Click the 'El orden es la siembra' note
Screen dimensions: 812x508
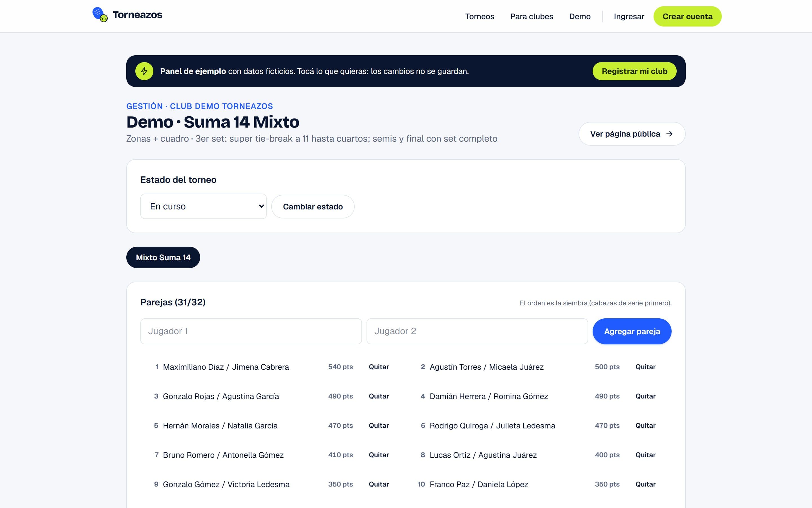(x=595, y=303)
